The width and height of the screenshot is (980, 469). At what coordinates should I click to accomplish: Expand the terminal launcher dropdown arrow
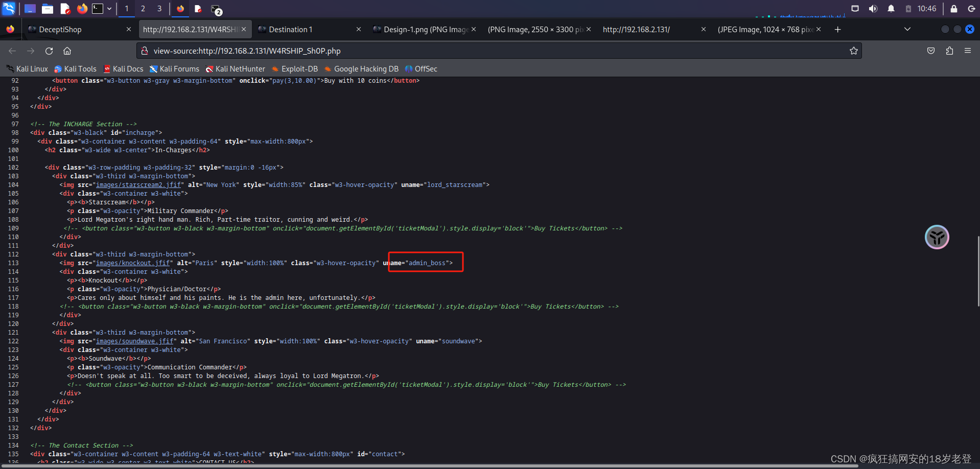pyautogui.click(x=109, y=9)
